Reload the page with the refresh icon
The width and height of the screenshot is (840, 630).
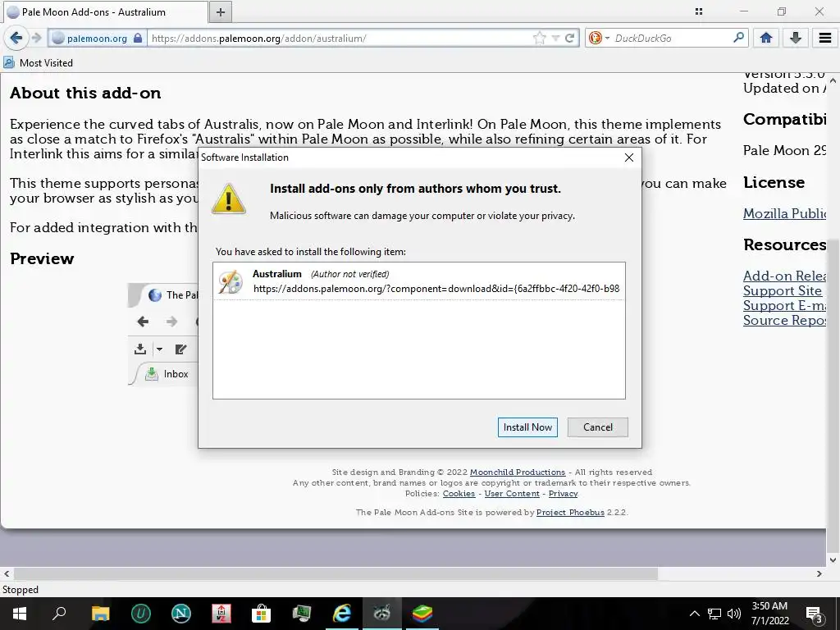570,38
